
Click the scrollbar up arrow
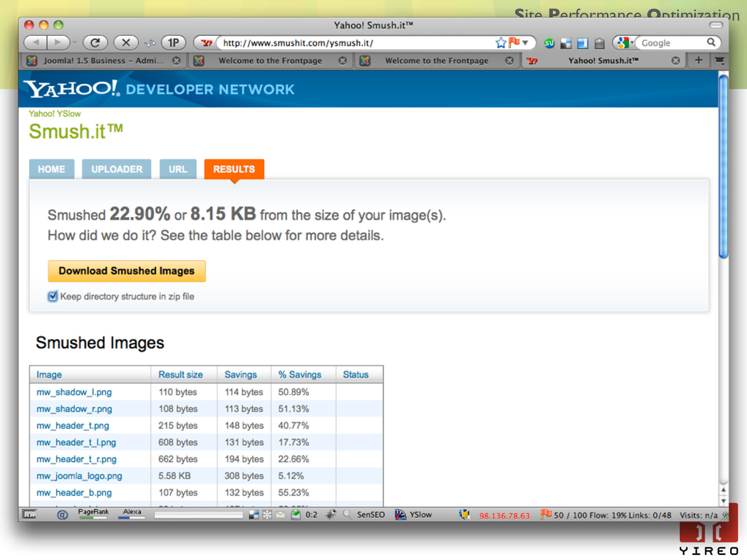pyautogui.click(x=723, y=490)
